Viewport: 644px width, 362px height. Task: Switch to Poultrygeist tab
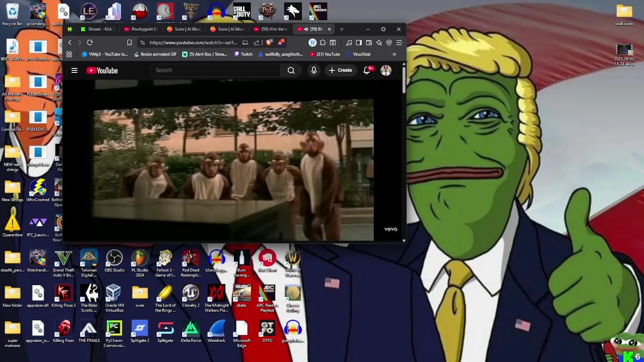[141, 29]
